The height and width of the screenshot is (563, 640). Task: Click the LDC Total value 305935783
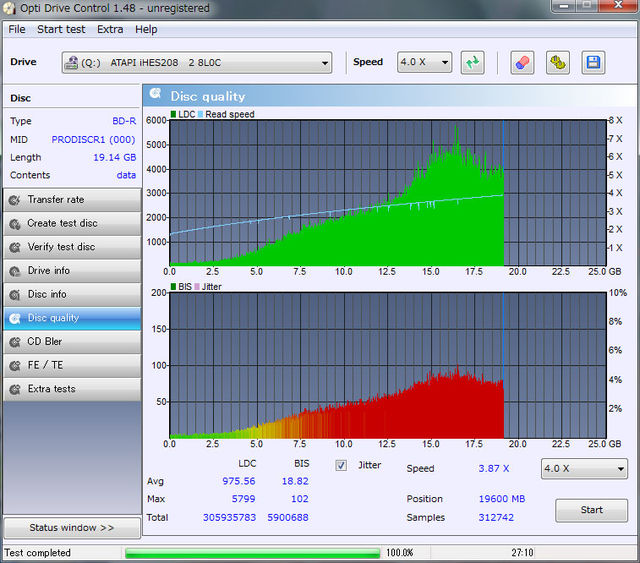point(229,518)
